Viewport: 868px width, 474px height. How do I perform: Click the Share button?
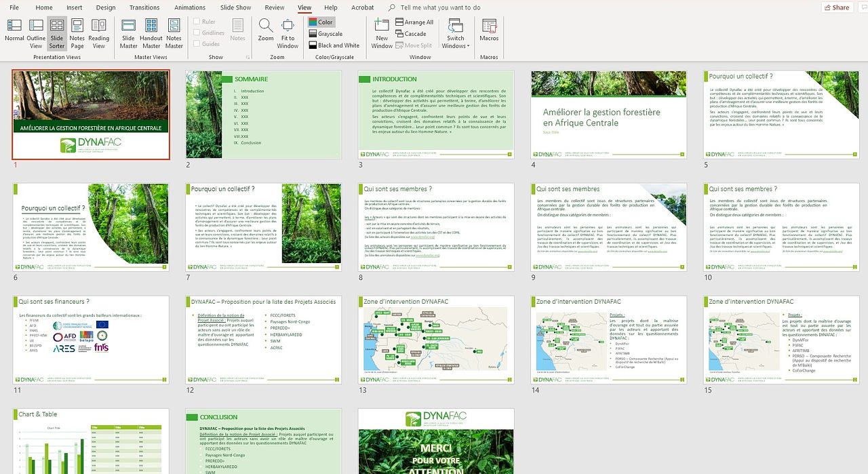click(x=837, y=7)
